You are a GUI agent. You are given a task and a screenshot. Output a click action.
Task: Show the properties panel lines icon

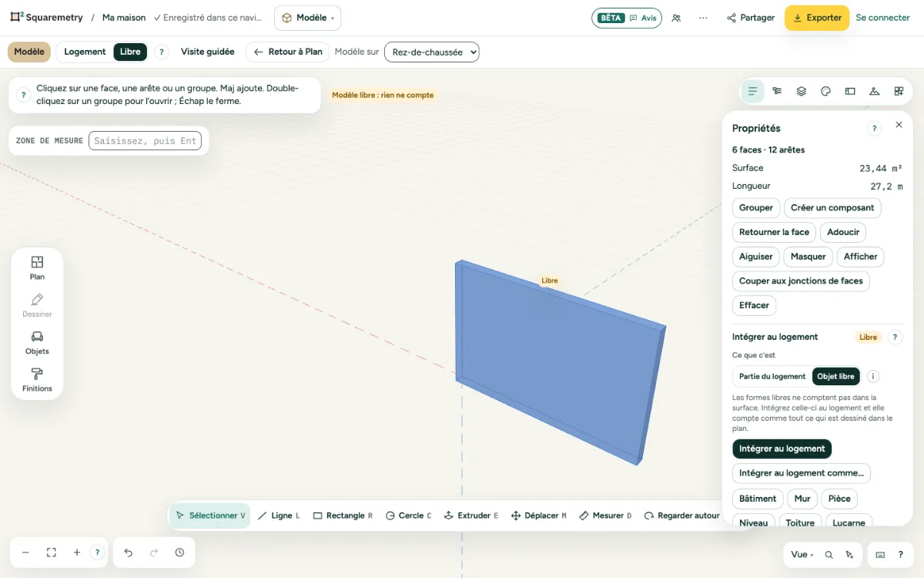pos(752,91)
